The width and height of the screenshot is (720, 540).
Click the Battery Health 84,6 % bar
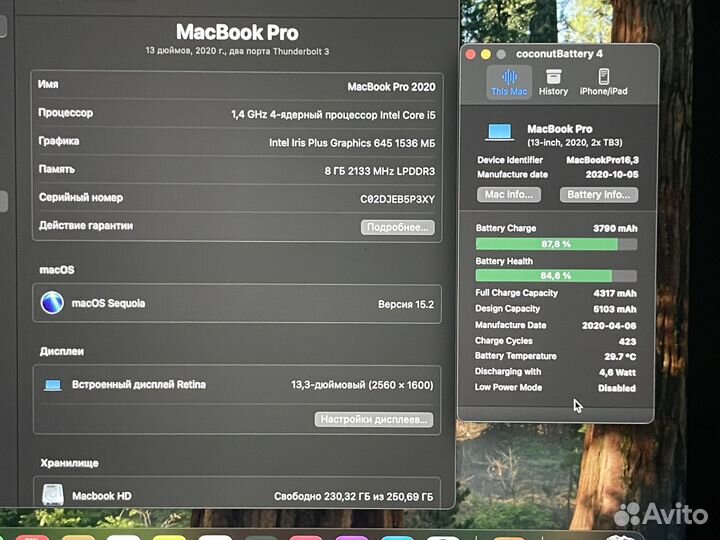556,276
